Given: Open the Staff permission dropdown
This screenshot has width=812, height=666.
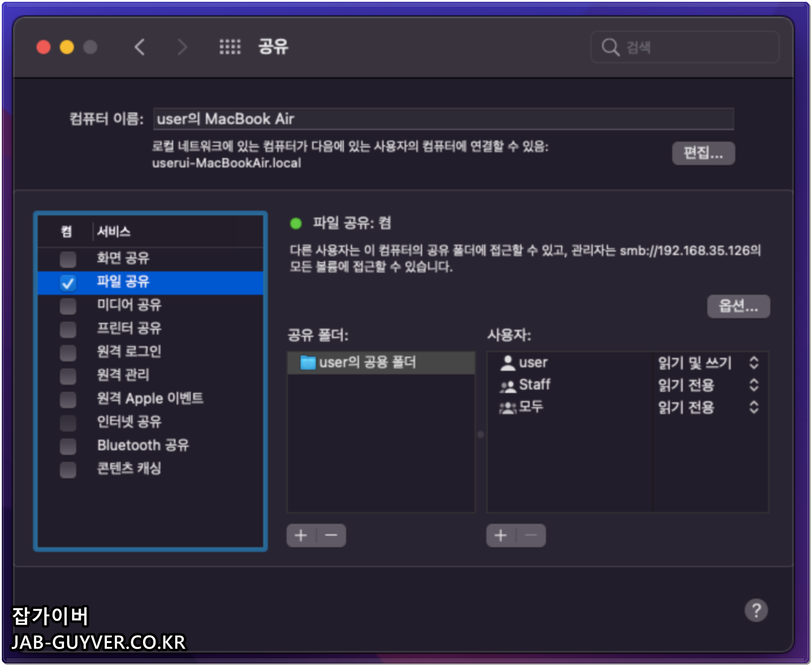Looking at the screenshot, I should 754,385.
